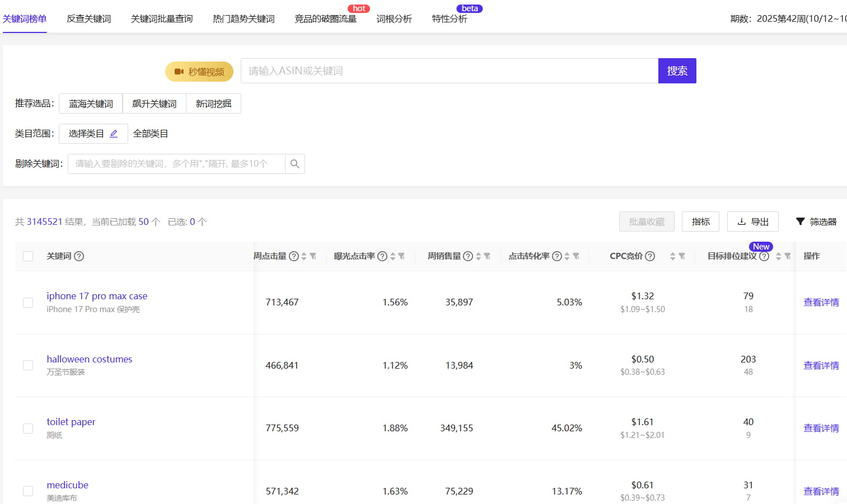Screen dimensions: 847x504
Task: Open the 筛选器 filter funnel icon
Action: click(800, 221)
